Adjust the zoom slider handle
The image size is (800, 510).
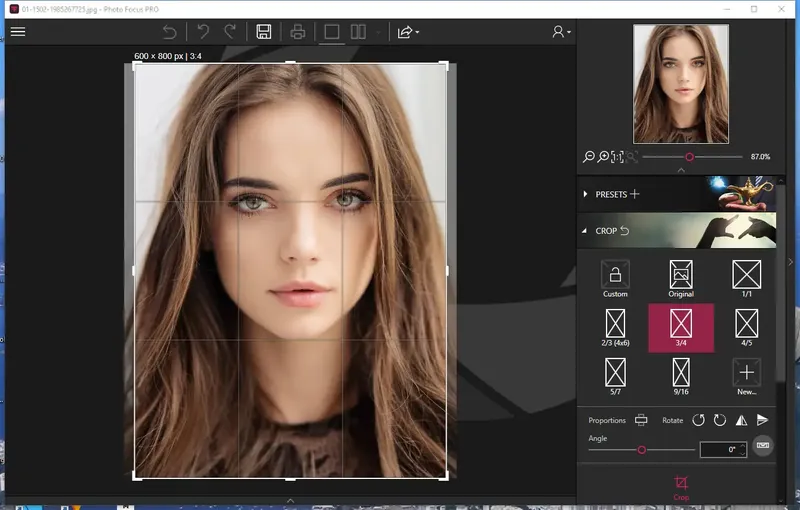pos(689,157)
